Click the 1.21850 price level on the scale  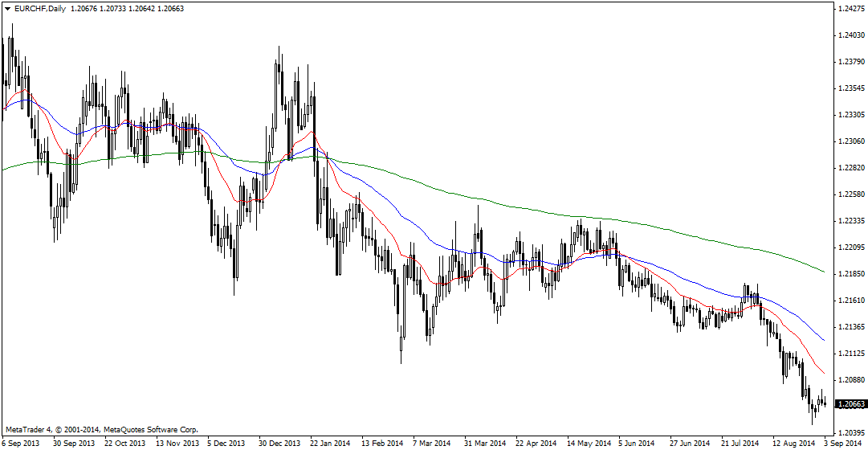pyautogui.click(x=850, y=274)
